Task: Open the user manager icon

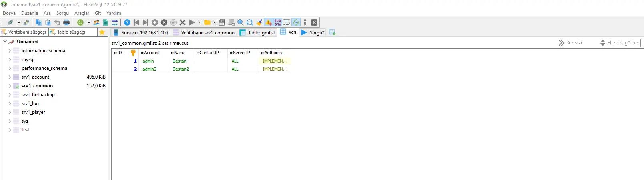Action: point(96,22)
